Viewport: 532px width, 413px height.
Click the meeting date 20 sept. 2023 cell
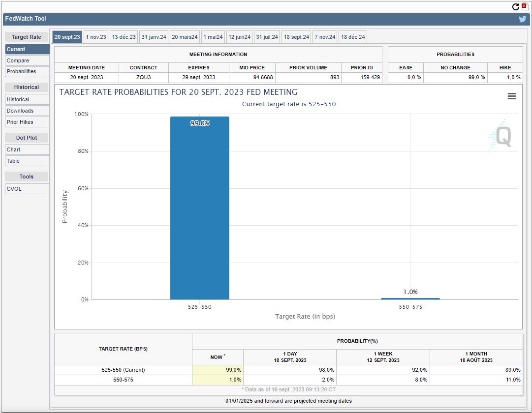87,77
